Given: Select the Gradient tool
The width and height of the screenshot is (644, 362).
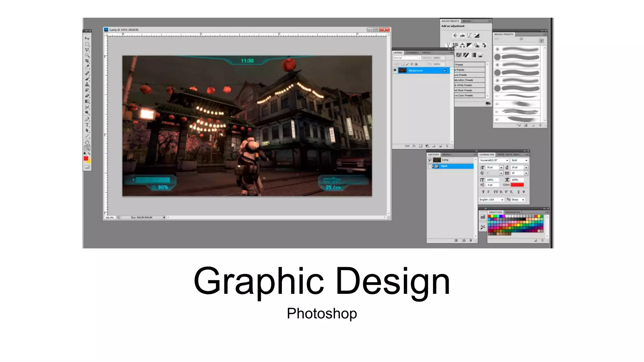Looking at the screenshot, I should click(87, 101).
